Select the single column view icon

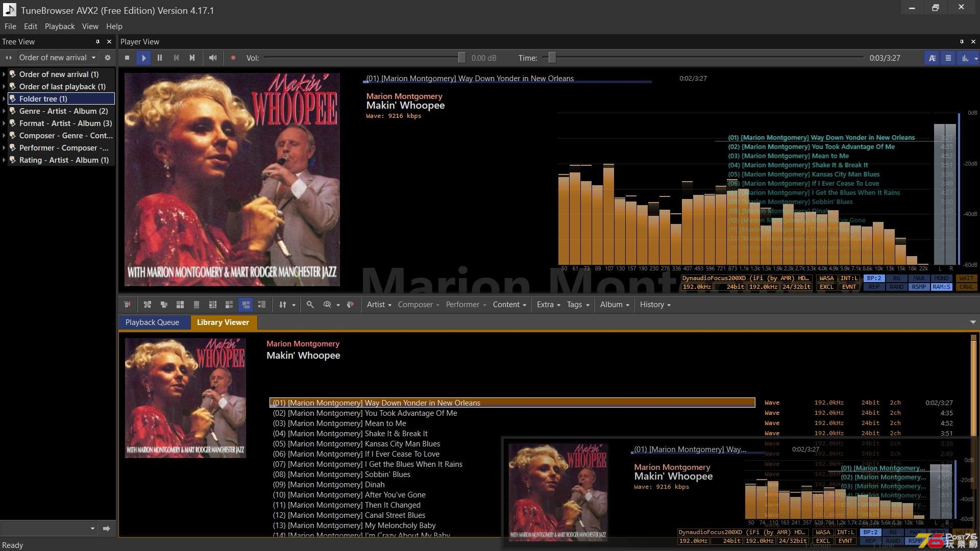click(x=197, y=305)
